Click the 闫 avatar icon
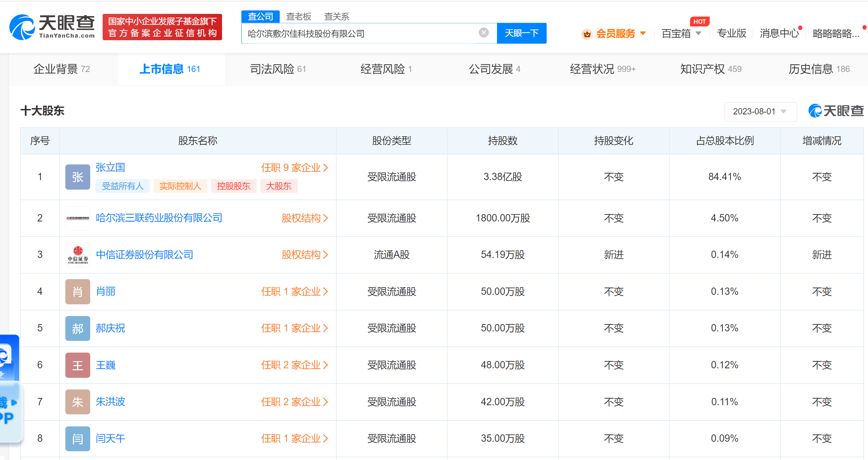Viewport: 868px width, 460px height. [x=77, y=438]
